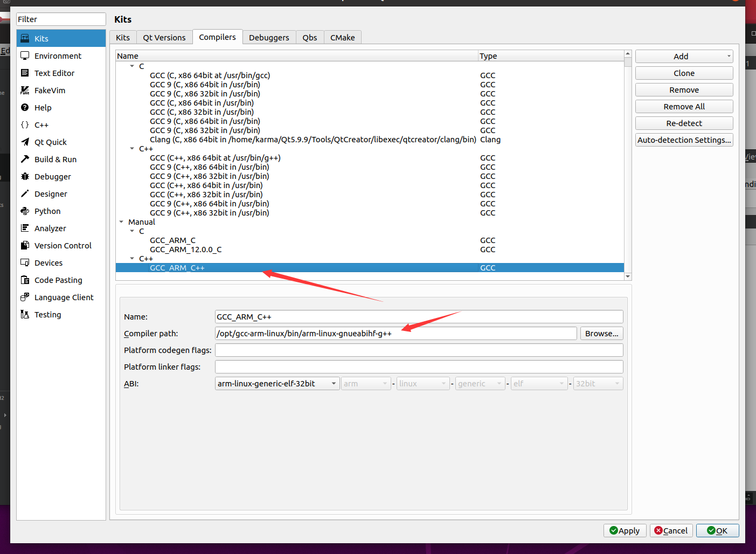Viewport: 756px width, 554px height.
Task: Select the Environment settings icon
Action: click(24, 56)
